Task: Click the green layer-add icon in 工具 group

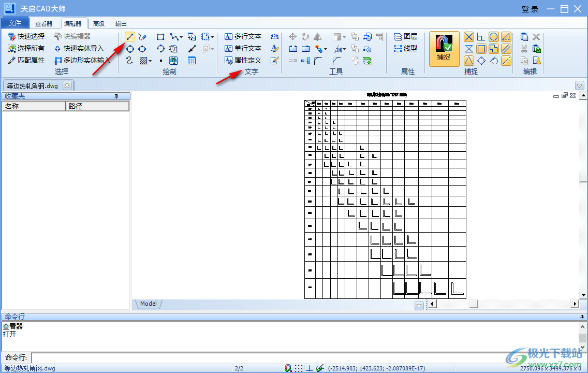Action: (367, 61)
